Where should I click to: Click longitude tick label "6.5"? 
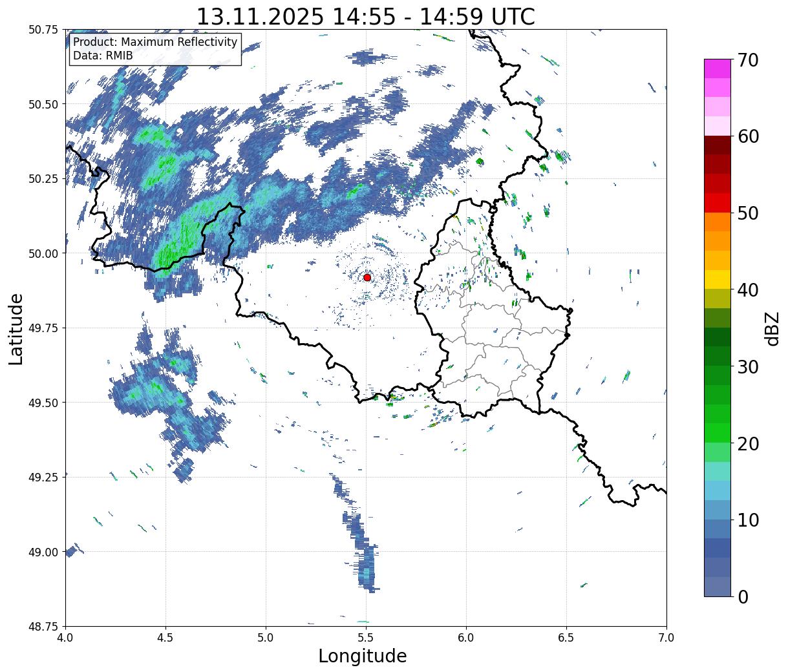566,638
